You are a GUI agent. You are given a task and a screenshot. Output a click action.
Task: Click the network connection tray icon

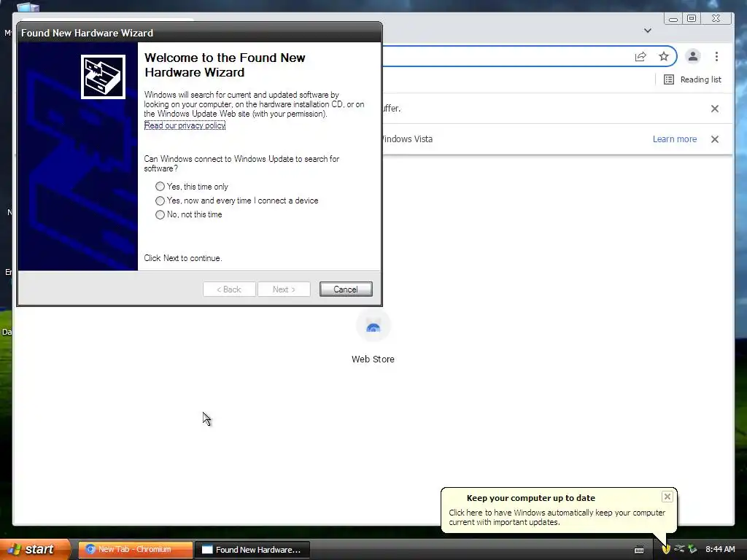coord(679,549)
